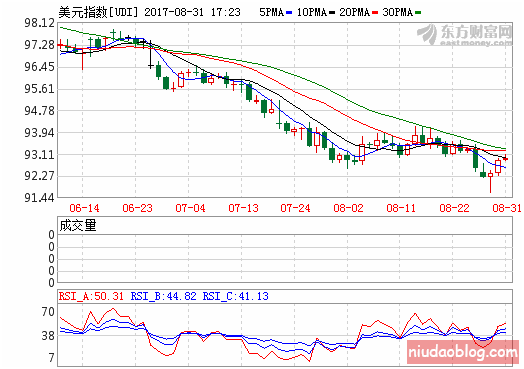Select the 07-13 date label
524x369 pixels.
pyautogui.click(x=244, y=208)
